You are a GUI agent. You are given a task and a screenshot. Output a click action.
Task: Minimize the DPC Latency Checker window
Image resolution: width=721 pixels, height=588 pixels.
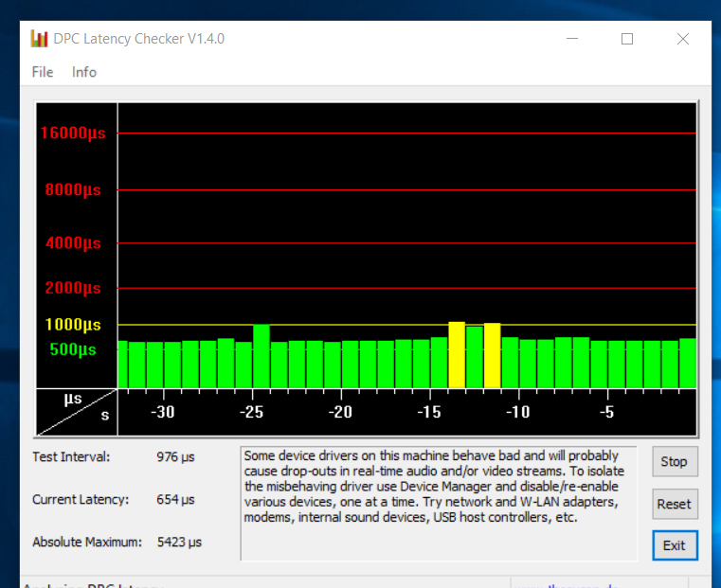tap(572, 39)
